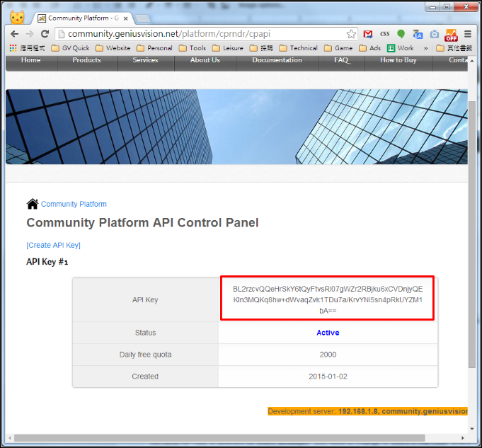Click the home icon beside Community Platform
The height and width of the screenshot is (448, 482).
pyautogui.click(x=33, y=204)
